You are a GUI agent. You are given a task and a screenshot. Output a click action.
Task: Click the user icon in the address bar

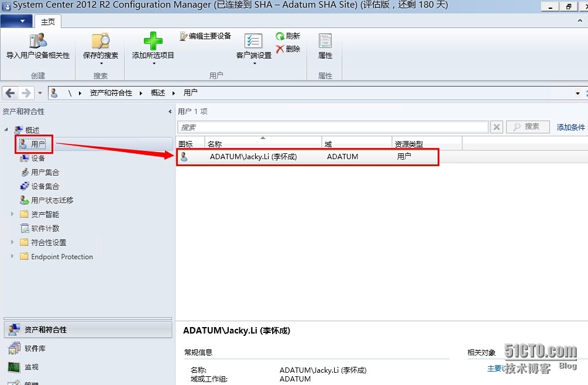(x=54, y=92)
